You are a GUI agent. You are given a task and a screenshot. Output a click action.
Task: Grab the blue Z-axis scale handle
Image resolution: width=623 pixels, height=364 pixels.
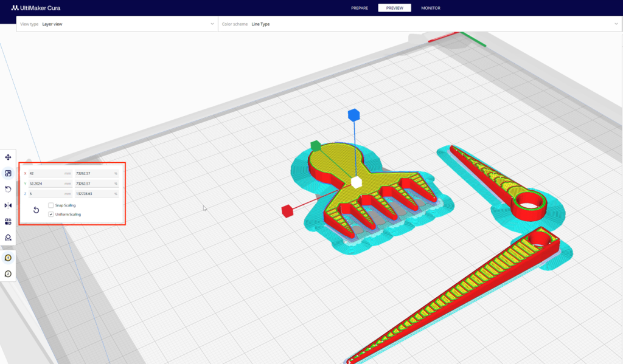coord(353,115)
